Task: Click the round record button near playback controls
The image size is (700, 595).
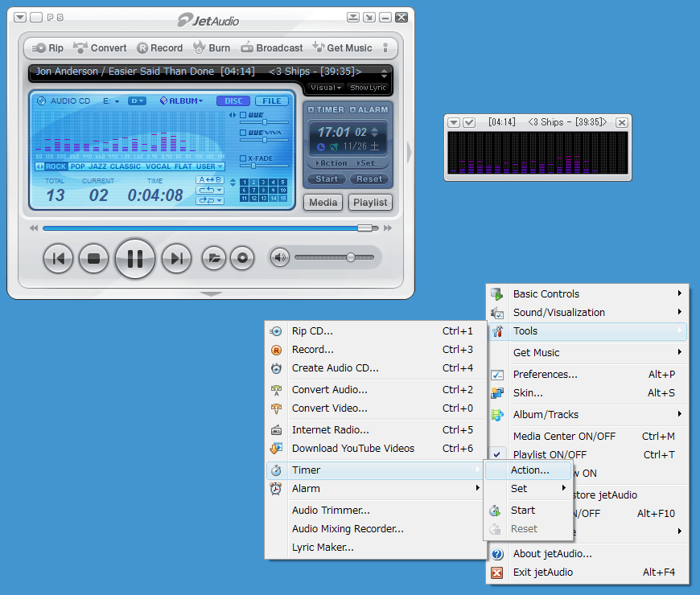Action: (242, 258)
